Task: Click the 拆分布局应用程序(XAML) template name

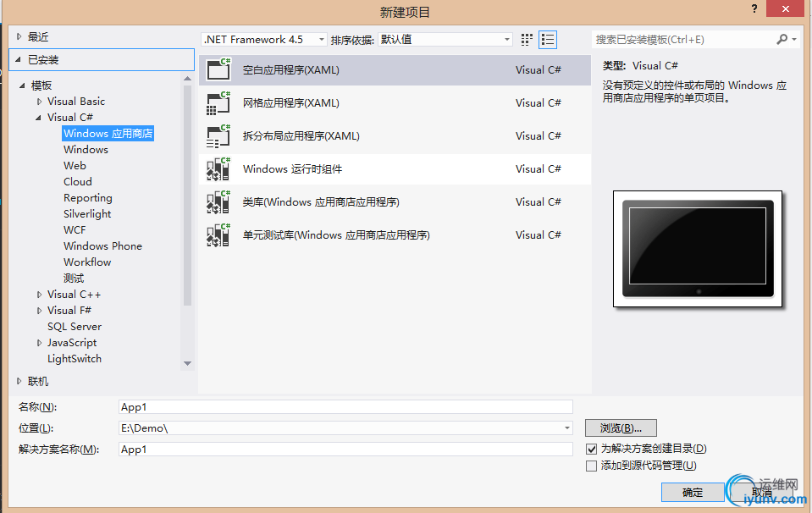Action: [x=301, y=136]
